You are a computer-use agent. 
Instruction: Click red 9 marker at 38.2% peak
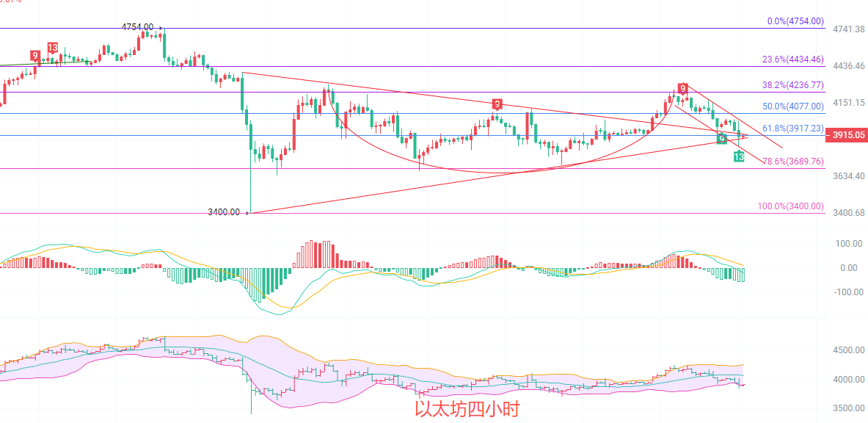682,89
